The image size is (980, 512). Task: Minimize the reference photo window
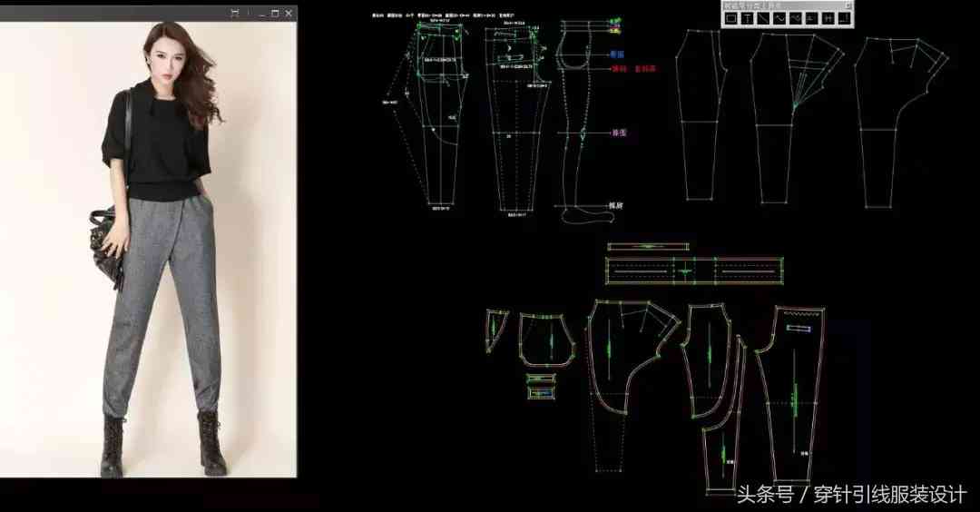pos(260,14)
